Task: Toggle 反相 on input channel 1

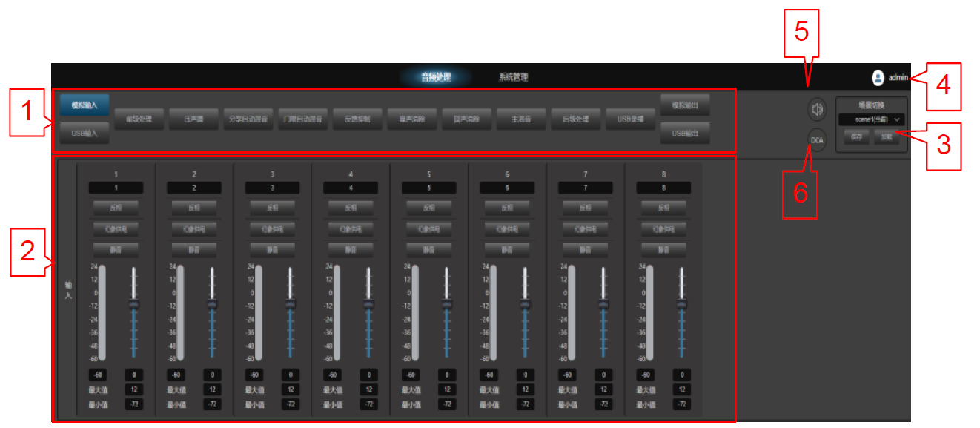Action: click(116, 208)
